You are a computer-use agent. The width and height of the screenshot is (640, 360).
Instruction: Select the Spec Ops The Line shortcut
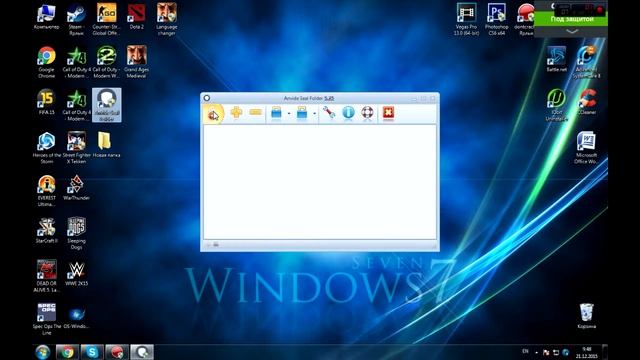47,319
